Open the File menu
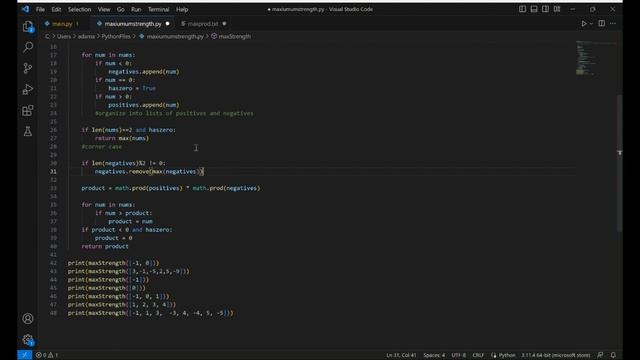This screenshot has height=360, width=640. pyautogui.click(x=40, y=9)
